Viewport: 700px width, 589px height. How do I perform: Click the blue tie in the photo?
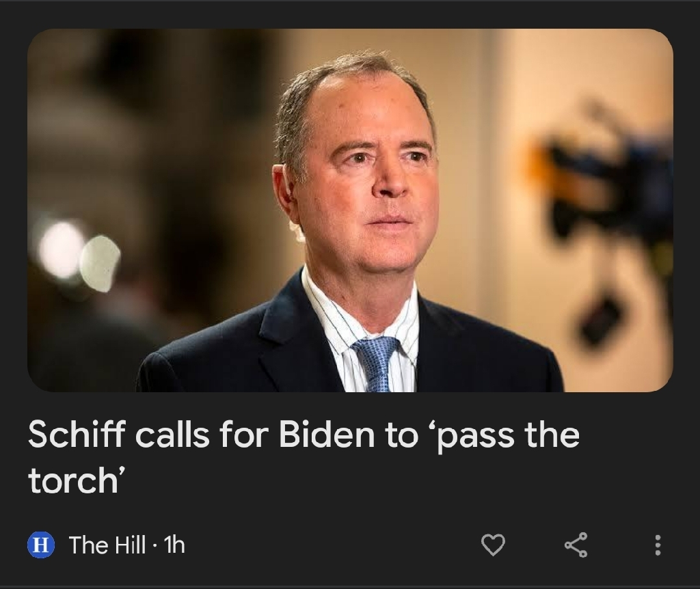(x=377, y=364)
